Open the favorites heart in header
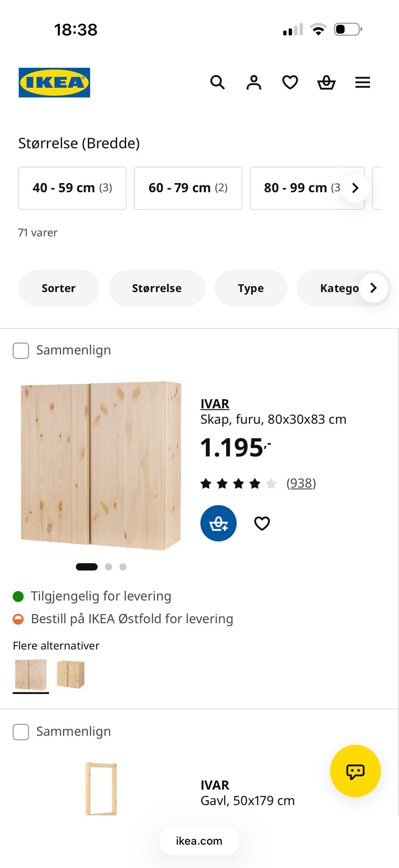Viewport: 399px width, 868px height. (290, 82)
